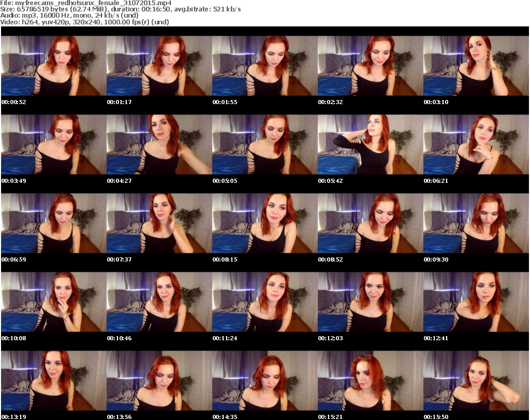Select the thumbnail at timestamp 00:01:55
Image resolution: width=530 pixels, height=420 pixels.
(x=264, y=66)
